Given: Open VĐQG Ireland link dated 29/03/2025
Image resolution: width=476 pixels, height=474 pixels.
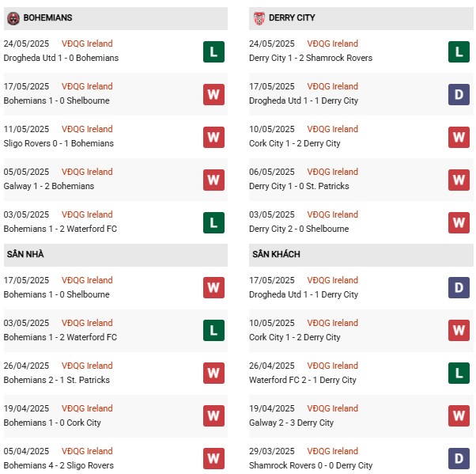Looking at the screenshot, I should (x=333, y=451).
